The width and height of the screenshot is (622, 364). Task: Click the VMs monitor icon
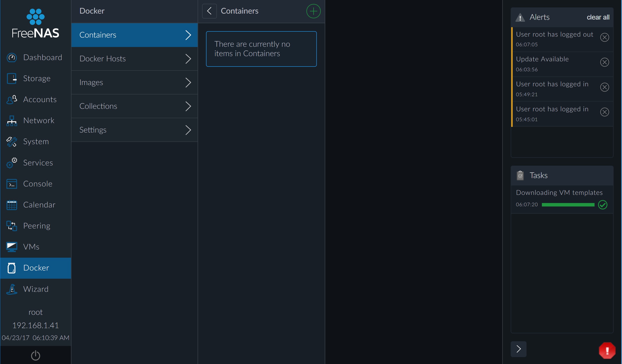pos(12,247)
